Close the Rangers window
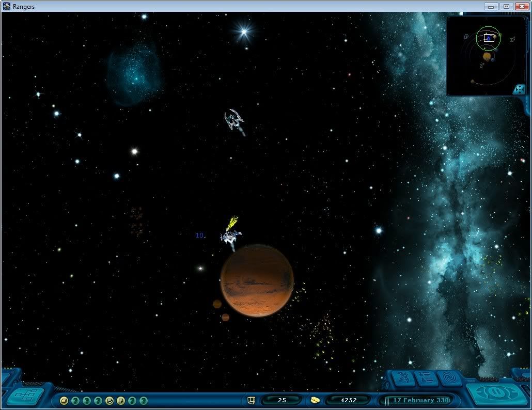Viewport: 532px width, 410px height. point(522,6)
